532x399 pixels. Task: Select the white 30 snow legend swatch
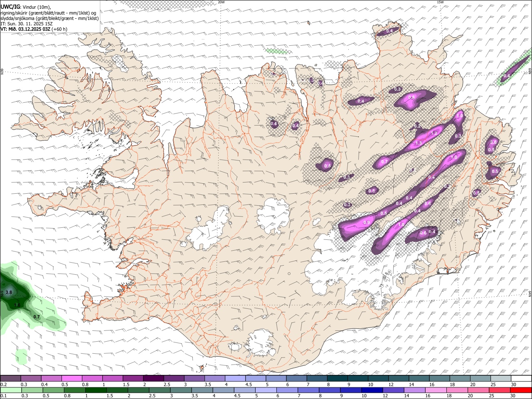tap(521, 378)
